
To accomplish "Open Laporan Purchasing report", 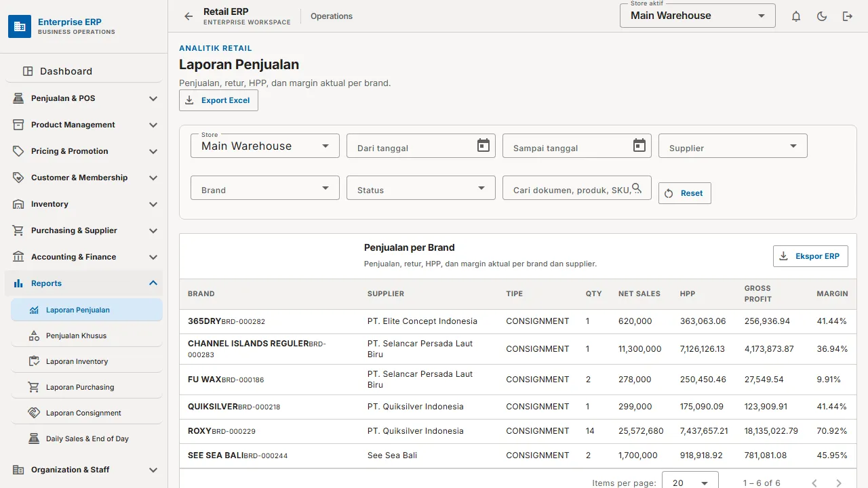I will coord(87,387).
